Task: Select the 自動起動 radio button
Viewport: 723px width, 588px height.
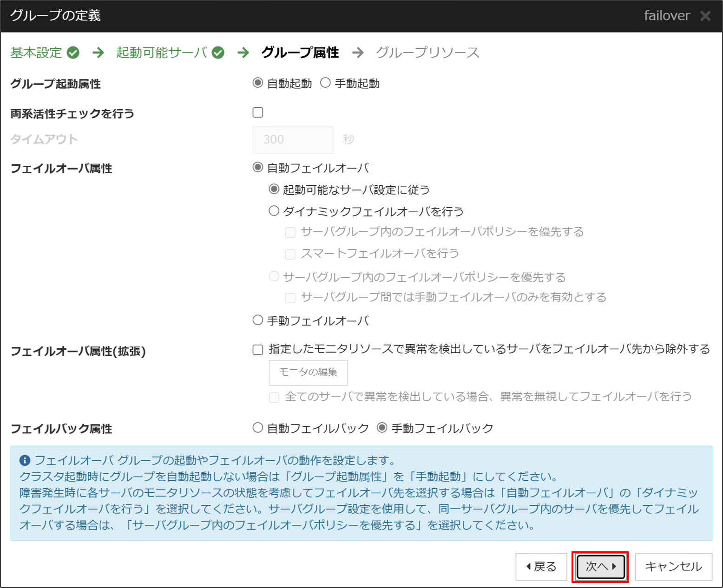Action: (x=258, y=83)
